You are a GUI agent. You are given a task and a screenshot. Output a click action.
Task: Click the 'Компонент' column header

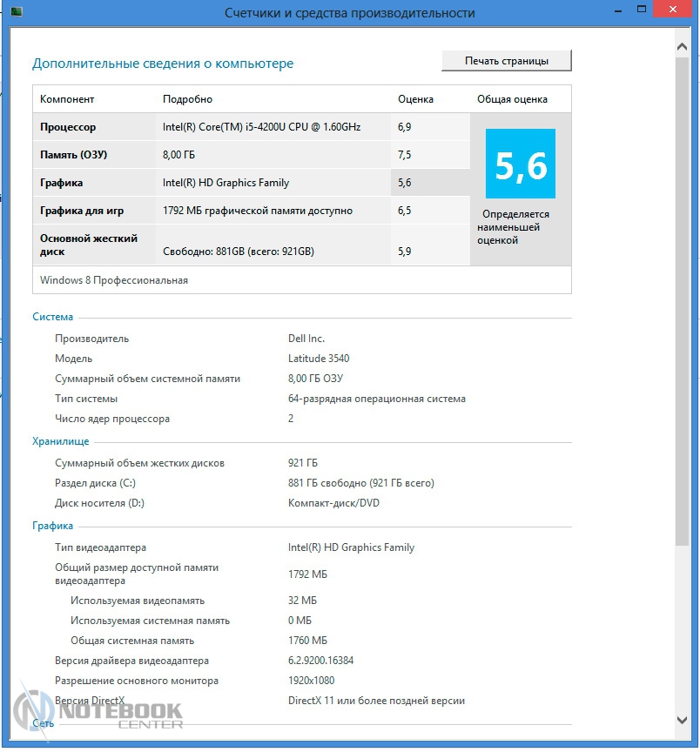pos(67,99)
